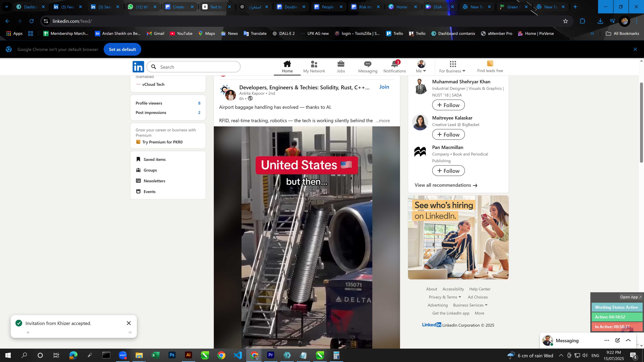Go back to previous page
This screenshot has width=644, height=362.
(8, 21)
